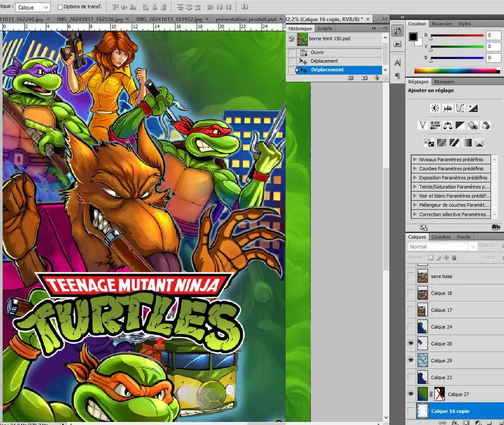Open the presentation_produit.psd document tab
The width and height of the screenshot is (504, 425).
click(x=246, y=19)
